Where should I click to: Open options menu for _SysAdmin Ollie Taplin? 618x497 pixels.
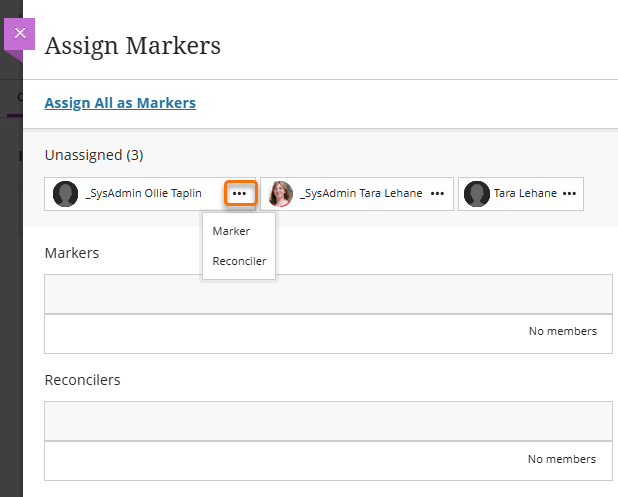240,193
